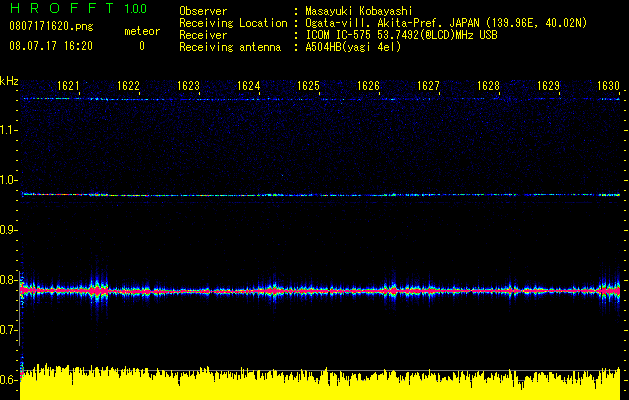Click the 1622 time marker
This screenshot has width=629, height=400.
[128, 86]
